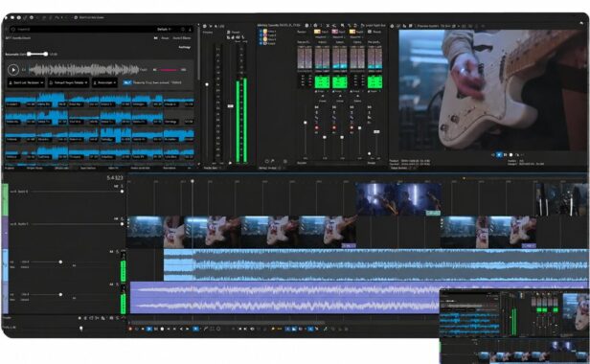Click the download icon beside the Default dropdown
The image size is (590, 364).
point(190,29)
